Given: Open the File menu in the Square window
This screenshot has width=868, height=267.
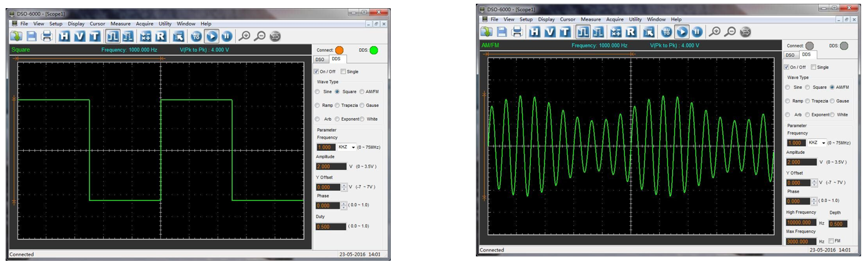Looking at the screenshot, I should (x=24, y=24).
